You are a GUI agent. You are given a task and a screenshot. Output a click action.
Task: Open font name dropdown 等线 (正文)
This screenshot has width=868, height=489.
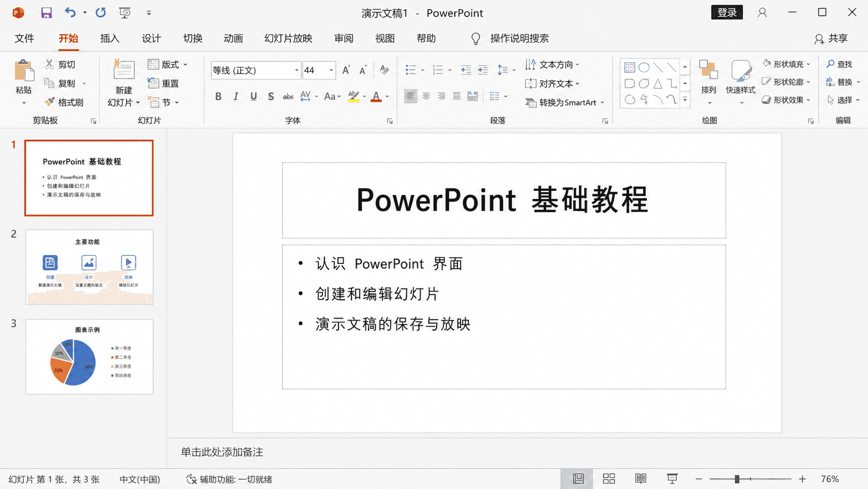click(x=296, y=70)
